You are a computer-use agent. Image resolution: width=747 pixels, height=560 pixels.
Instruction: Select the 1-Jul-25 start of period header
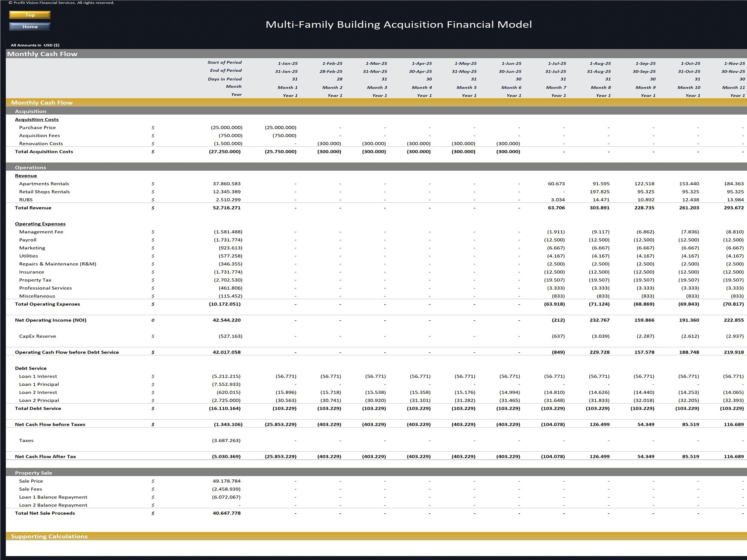tap(557, 63)
